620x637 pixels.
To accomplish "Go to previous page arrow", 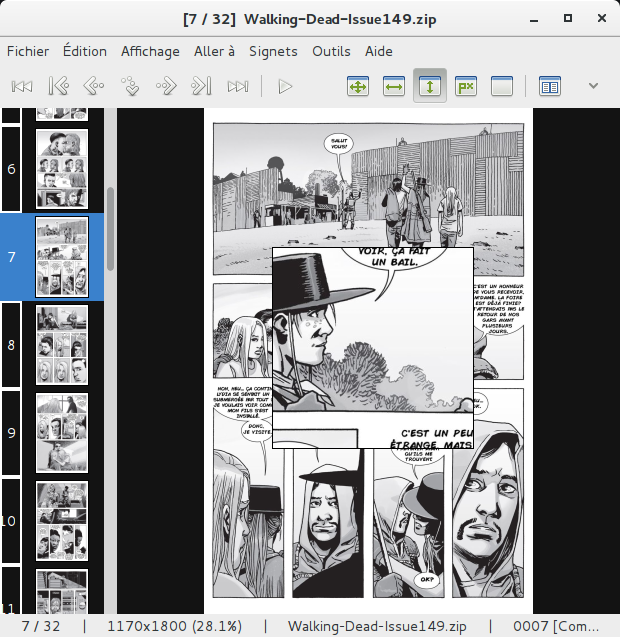I will point(94,86).
